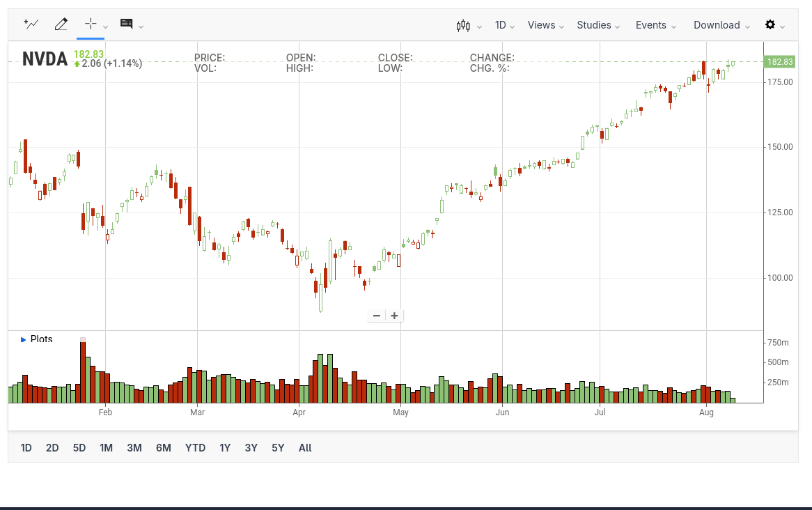Zoom in with the plus button
Image resolution: width=812 pixels, height=510 pixels.
(394, 316)
